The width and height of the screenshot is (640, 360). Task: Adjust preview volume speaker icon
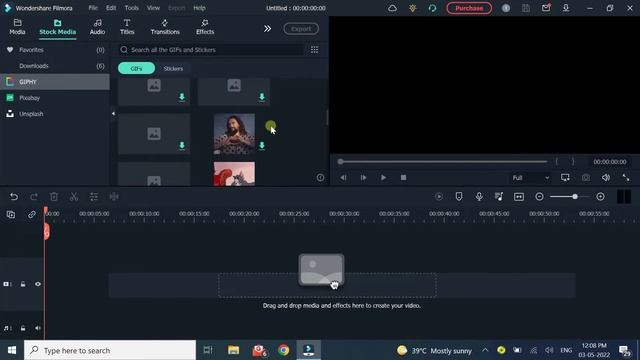(x=606, y=178)
